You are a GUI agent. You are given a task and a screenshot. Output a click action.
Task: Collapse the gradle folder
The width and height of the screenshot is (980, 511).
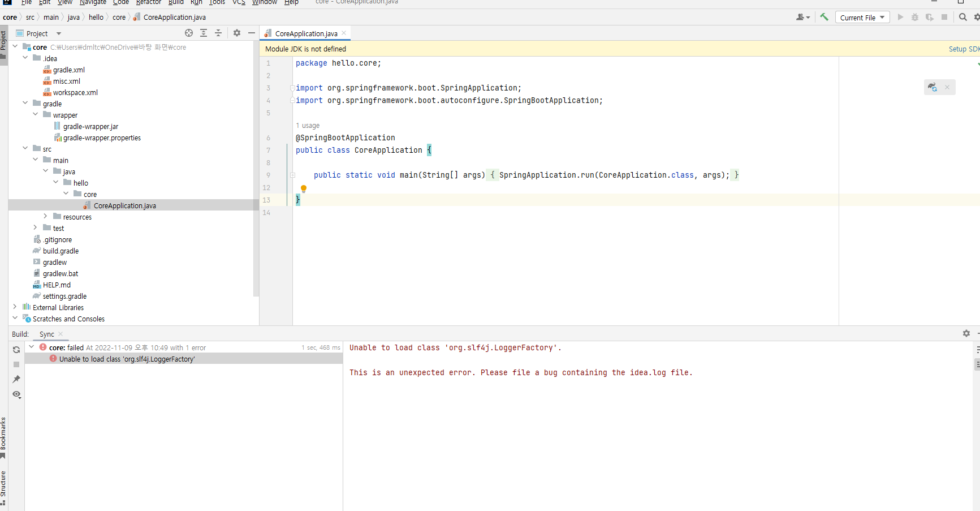25,104
